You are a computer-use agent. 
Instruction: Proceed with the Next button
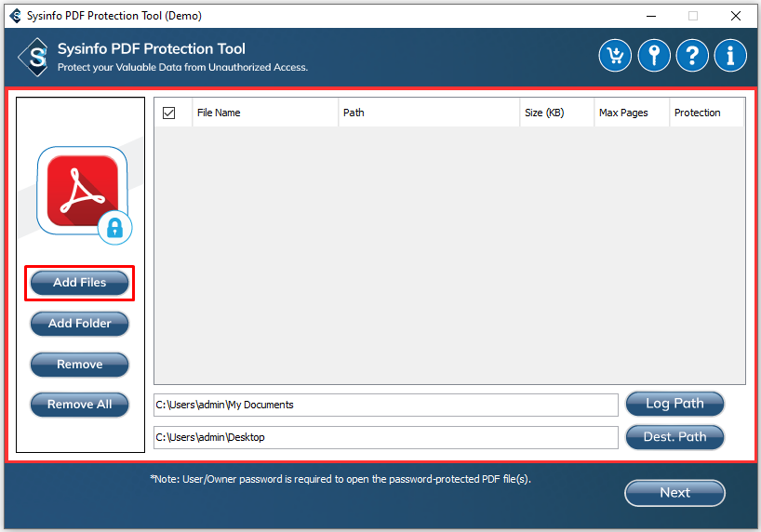tap(674, 493)
